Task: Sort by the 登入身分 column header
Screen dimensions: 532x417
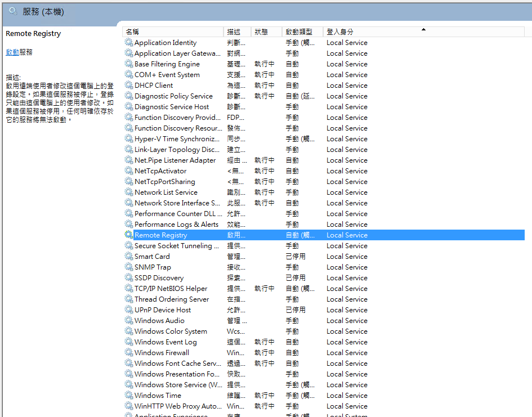Action: 423,32
